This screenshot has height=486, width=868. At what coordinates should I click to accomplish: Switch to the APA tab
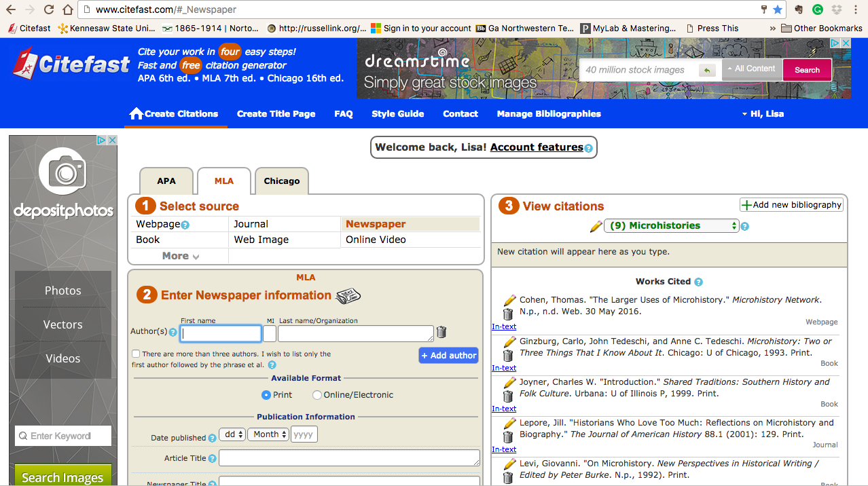click(x=166, y=181)
